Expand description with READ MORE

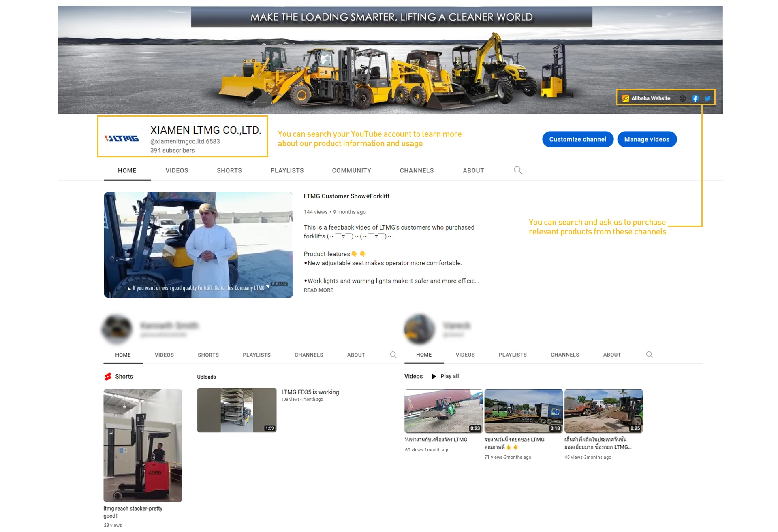coord(318,290)
